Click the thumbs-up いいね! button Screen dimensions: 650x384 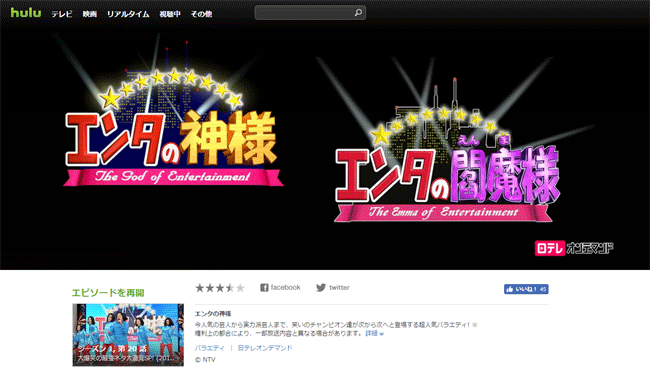(526, 289)
